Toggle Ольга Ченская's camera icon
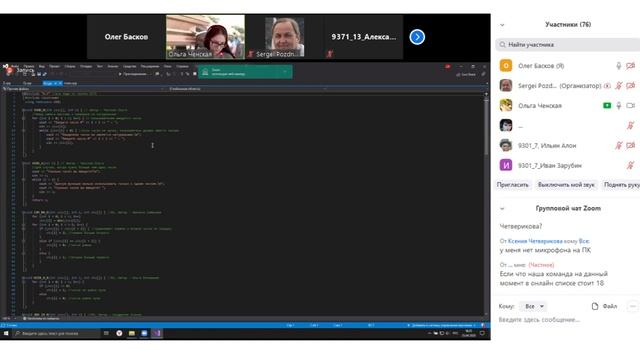Image resolution: width=640 pixels, height=360 pixels. click(x=631, y=106)
